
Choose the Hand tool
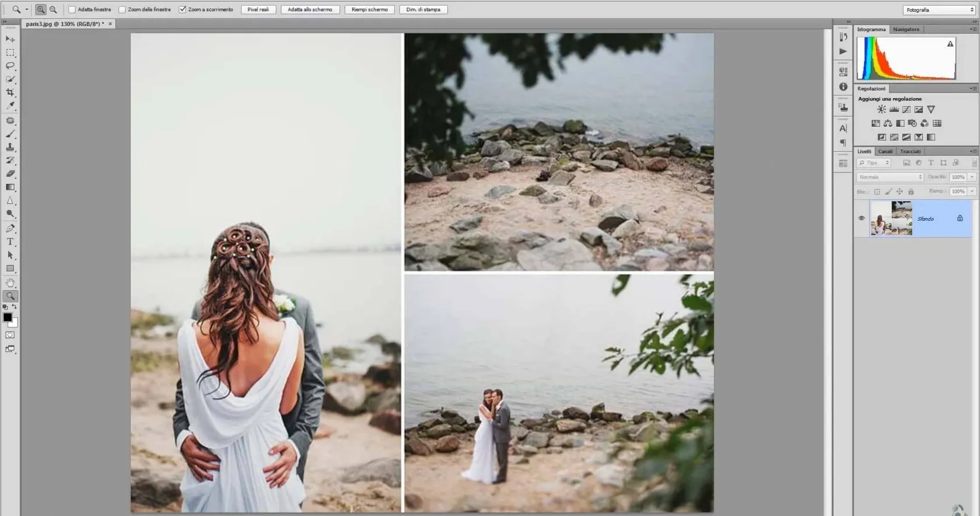(10, 283)
